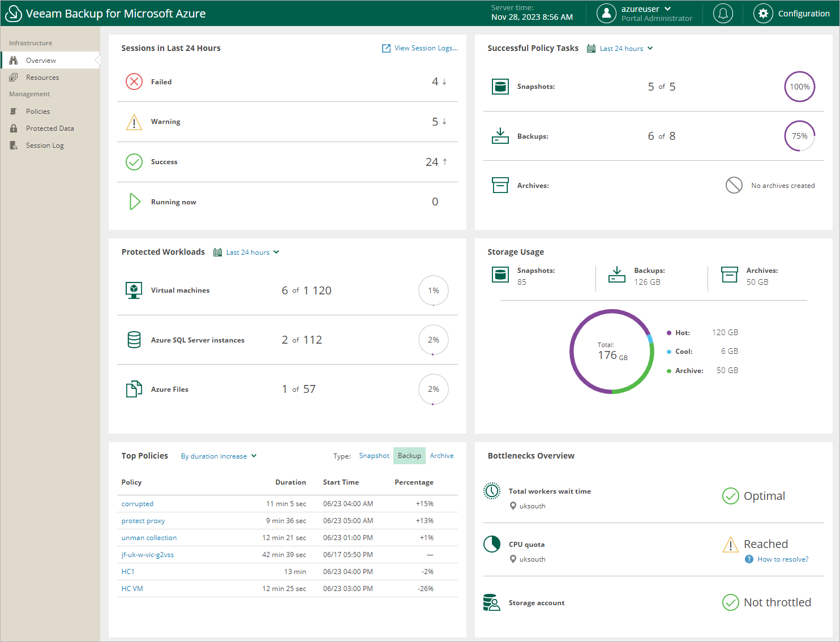Click the Configuration button label
Viewport: 840px width, 642px height.
pyautogui.click(x=804, y=14)
